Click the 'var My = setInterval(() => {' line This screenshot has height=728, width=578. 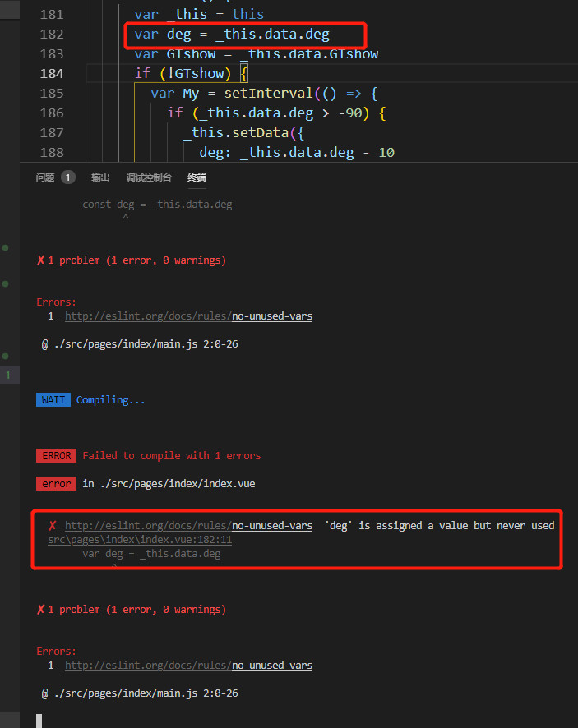pyautogui.click(x=264, y=94)
